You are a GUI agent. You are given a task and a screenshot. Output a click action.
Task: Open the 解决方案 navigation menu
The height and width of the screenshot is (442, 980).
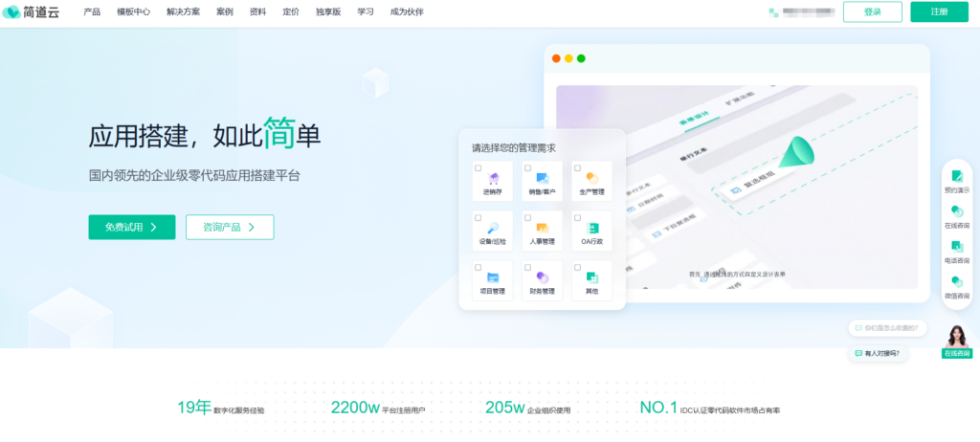coord(183,12)
